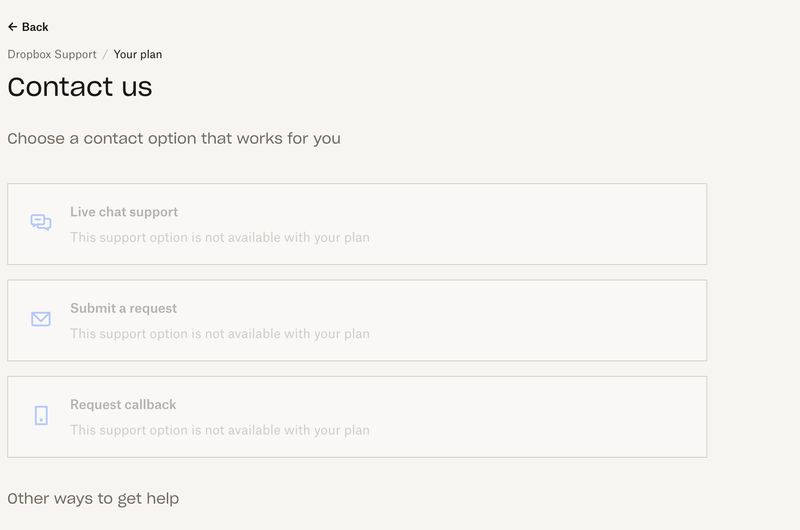
Task: Click the live chat speech bubbles icon
Action: point(41,223)
